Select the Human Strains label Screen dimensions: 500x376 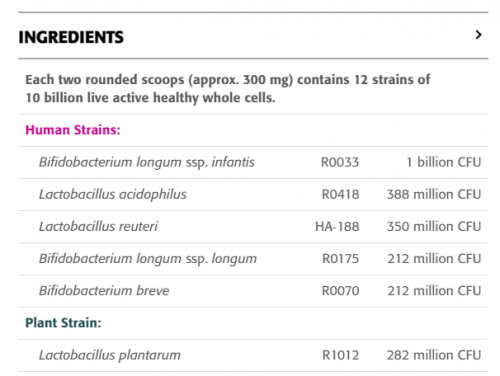point(73,130)
